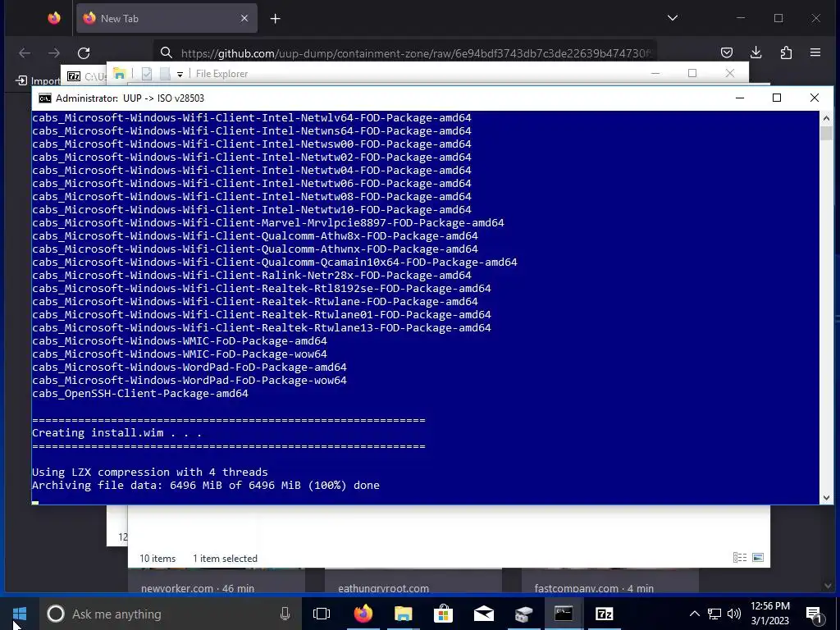Screen dimensions: 840x630
Task: Click 7-Zip window title icon
Action: 74,76
